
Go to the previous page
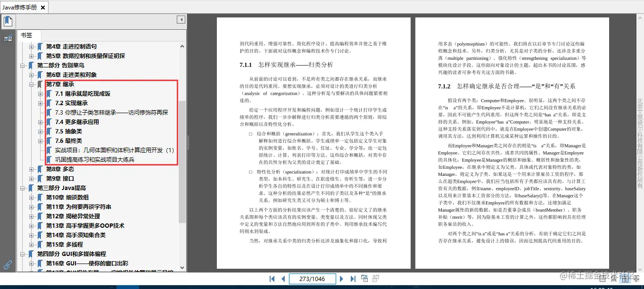tap(283, 279)
